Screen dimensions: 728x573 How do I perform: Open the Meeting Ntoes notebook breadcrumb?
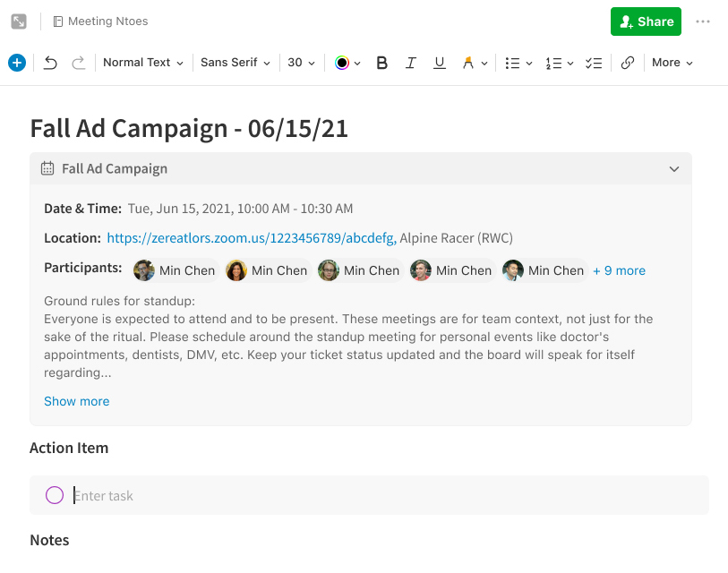pyautogui.click(x=100, y=21)
